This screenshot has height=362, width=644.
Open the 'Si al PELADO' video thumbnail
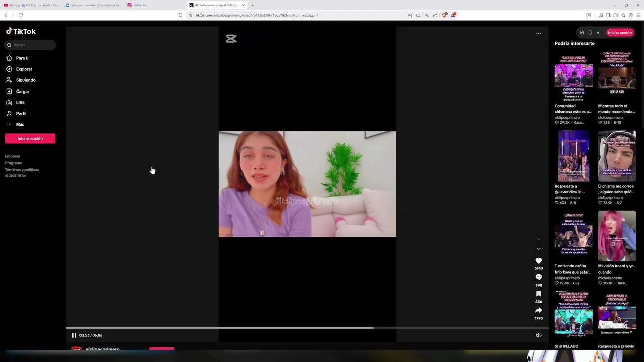click(574, 316)
